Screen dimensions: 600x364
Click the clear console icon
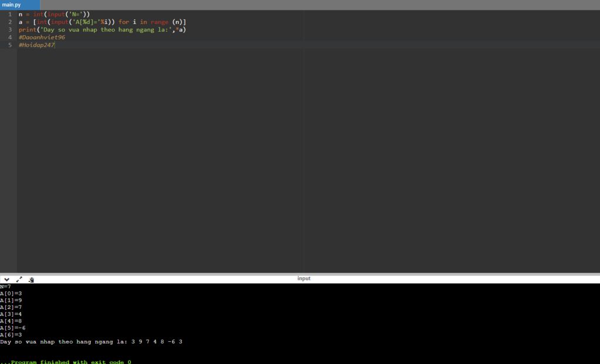tap(32, 280)
